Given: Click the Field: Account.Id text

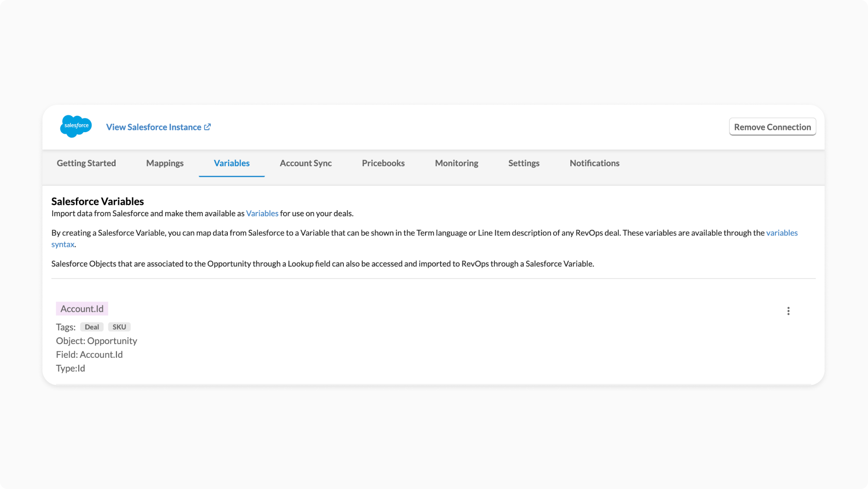Looking at the screenshot, I should coord(89,354).
